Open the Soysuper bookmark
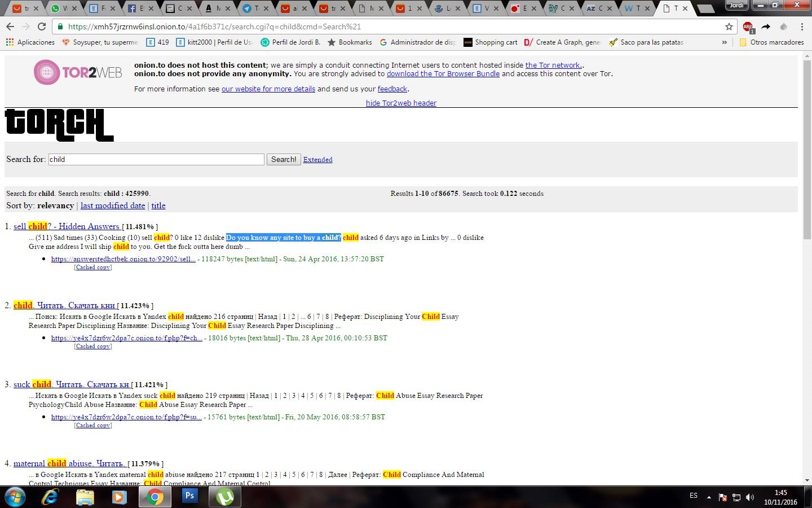The image size is (812, 508). click(x=100, y=42)
